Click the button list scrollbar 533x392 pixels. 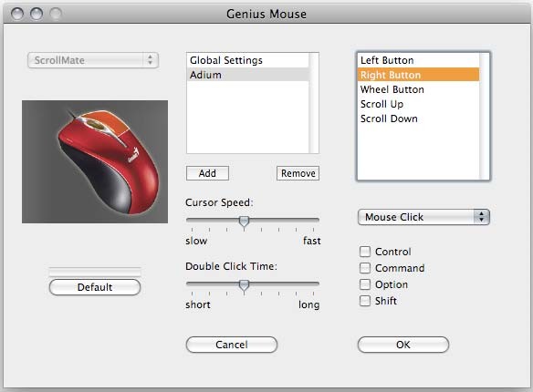(x=484, y=116)
